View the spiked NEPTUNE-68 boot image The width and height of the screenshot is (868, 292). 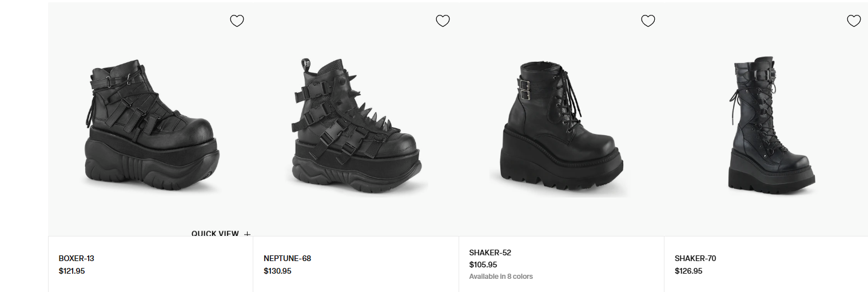coord(357,125)
